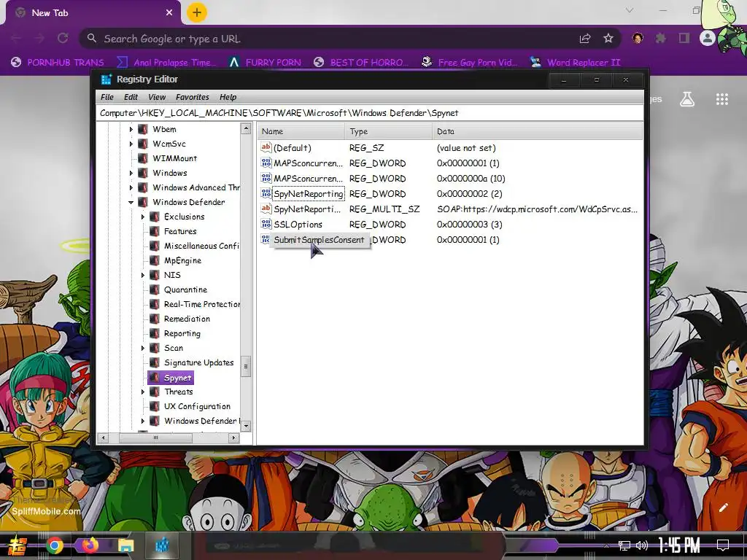Select the Miscellaneous Configuration key
The width and height of the screenshot is (747, 560).
tap(201, 246)
